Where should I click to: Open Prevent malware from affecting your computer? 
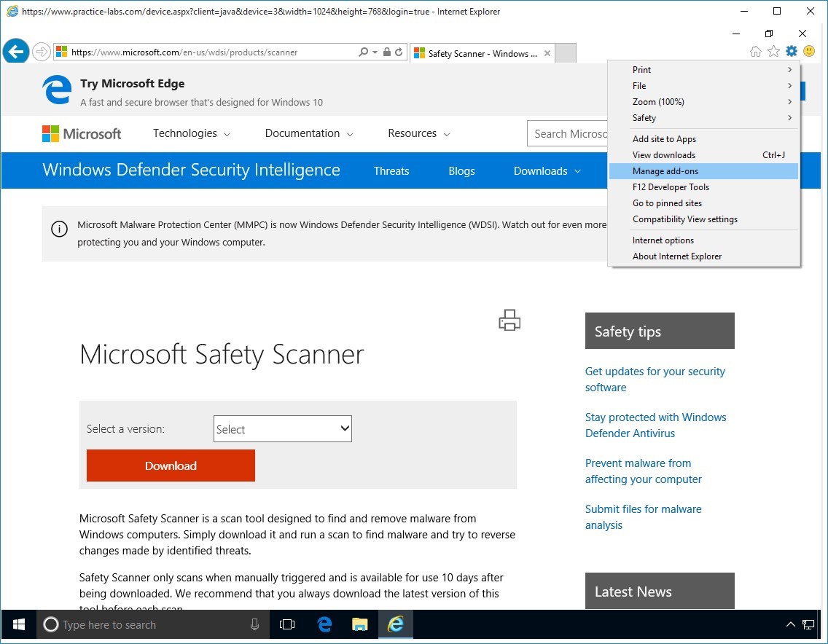pos(643,471)
